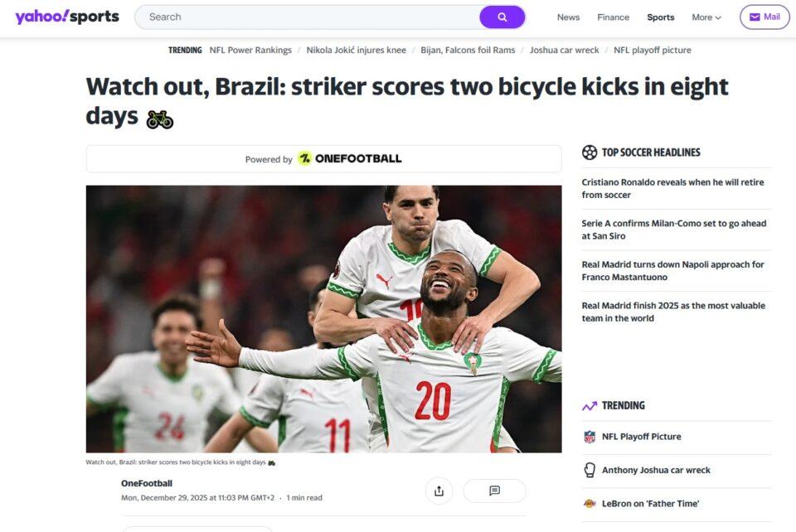Expand the More dropdown menu

tap(706, 17)
